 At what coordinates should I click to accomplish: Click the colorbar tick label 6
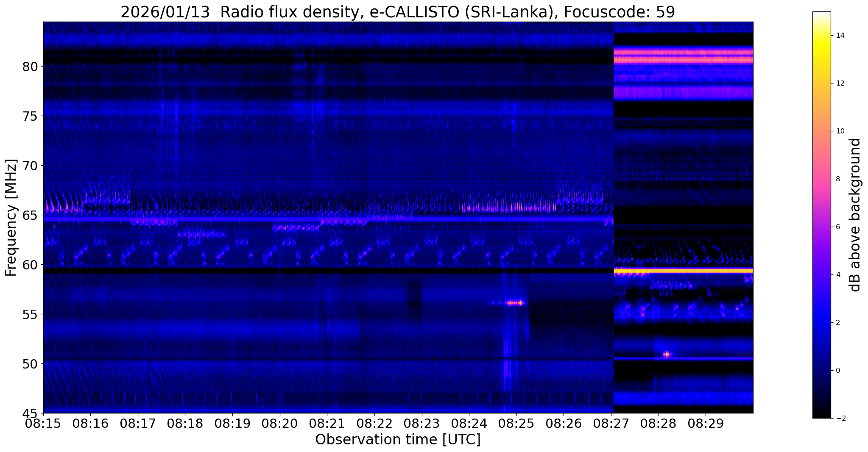837,227
